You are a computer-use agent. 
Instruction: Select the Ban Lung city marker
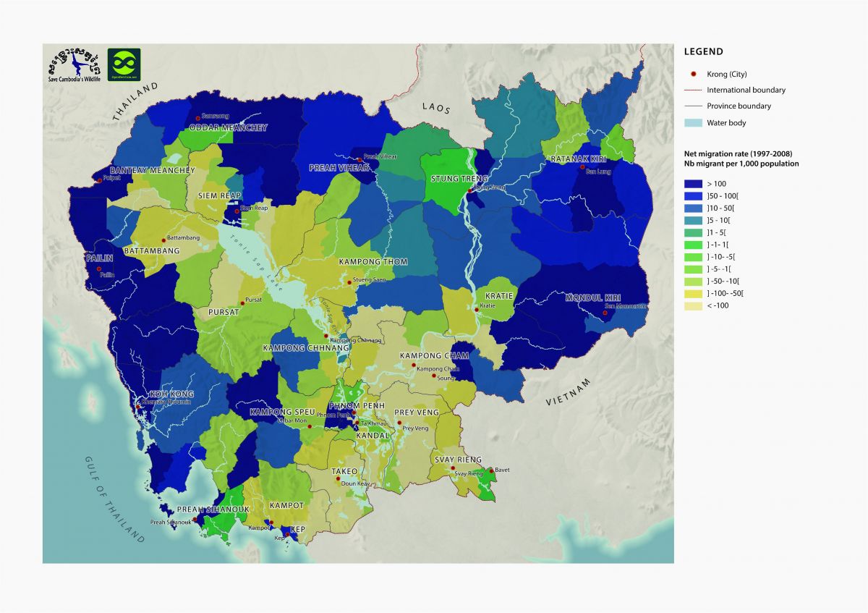point(582,167)
